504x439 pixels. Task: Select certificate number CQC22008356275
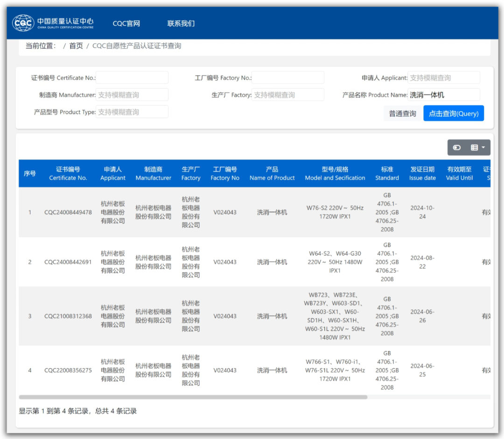[x=68, y=370]
